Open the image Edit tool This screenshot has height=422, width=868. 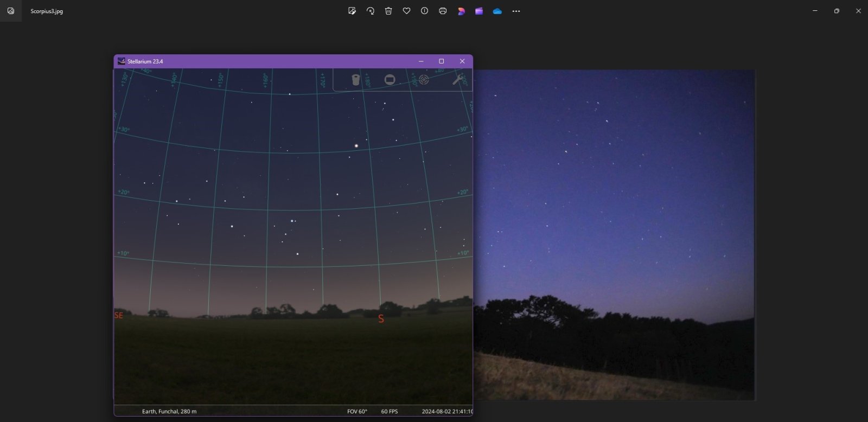352,11
